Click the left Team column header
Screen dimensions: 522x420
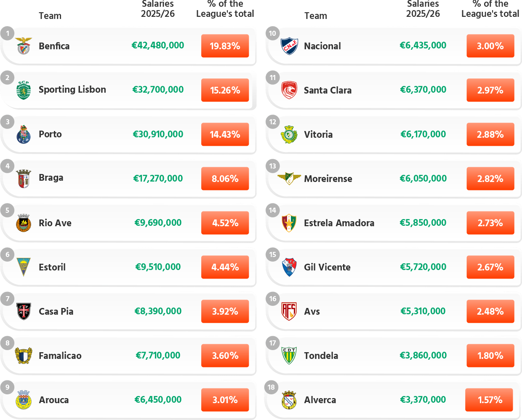pos(50,16)
